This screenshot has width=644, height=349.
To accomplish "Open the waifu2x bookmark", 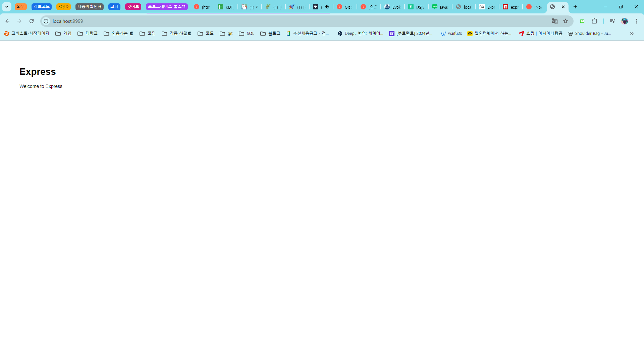I will 451,34.
